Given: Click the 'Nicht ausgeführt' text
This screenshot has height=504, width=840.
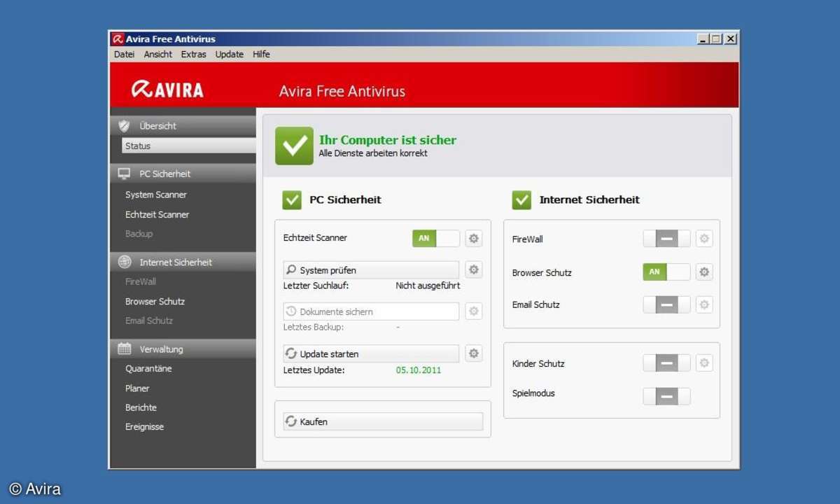Looking at the screenshot, I should (428, 286).
